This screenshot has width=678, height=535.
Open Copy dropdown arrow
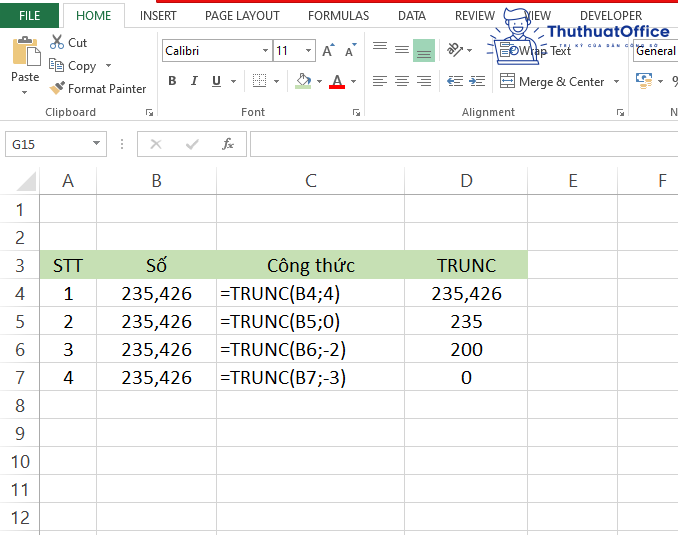(109, 66)
